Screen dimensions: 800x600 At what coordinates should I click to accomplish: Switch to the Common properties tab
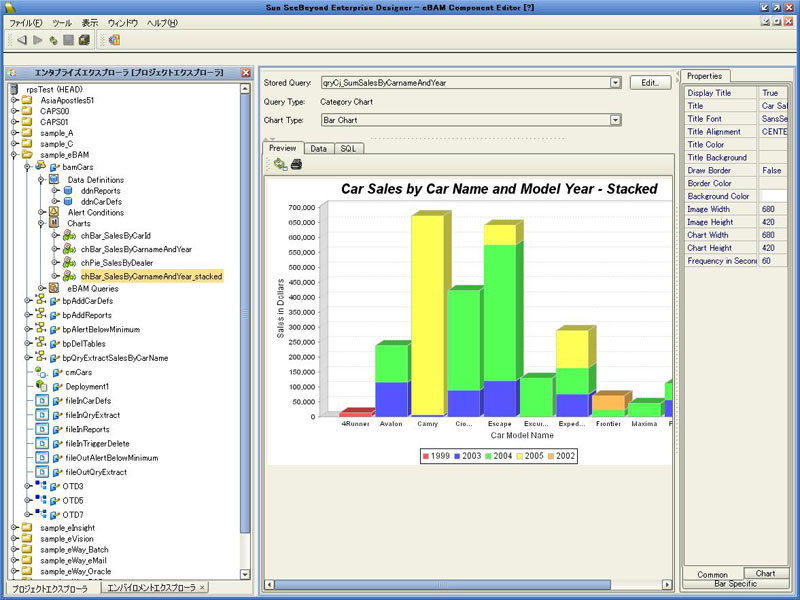tap(712, 574)
